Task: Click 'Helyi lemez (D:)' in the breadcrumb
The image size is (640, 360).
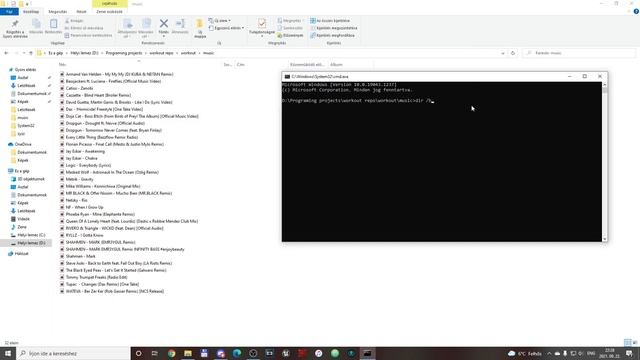Action: pos(84,53)
